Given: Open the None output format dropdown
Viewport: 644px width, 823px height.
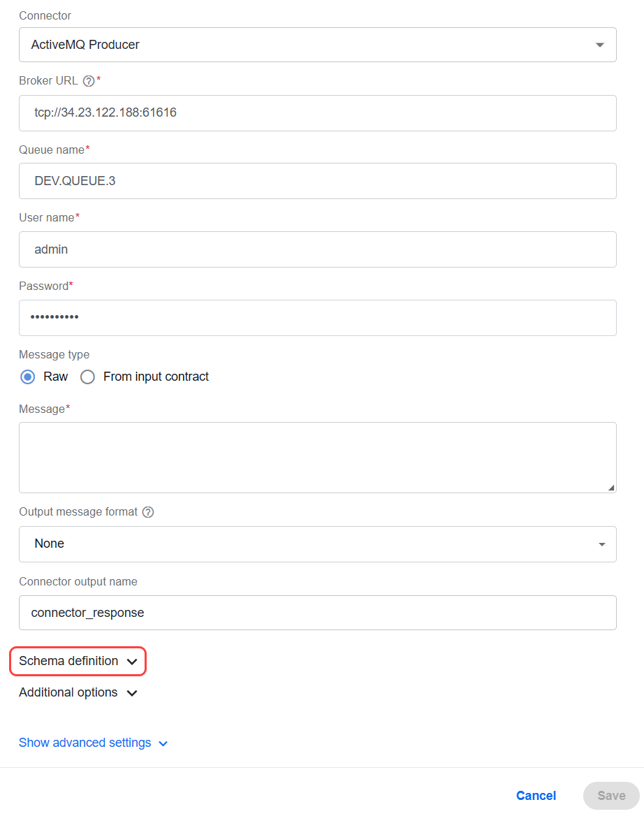Looking at the screenshot, I should coord(318,544).
